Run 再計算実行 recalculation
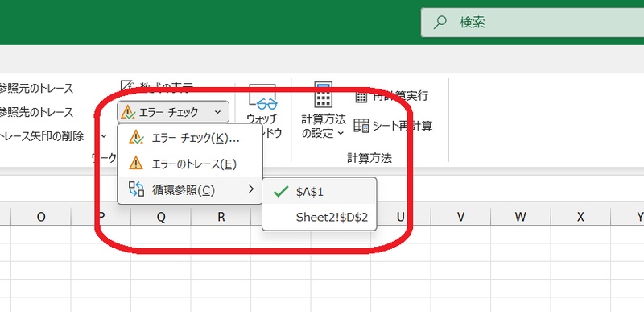 [x=392, y=96]
